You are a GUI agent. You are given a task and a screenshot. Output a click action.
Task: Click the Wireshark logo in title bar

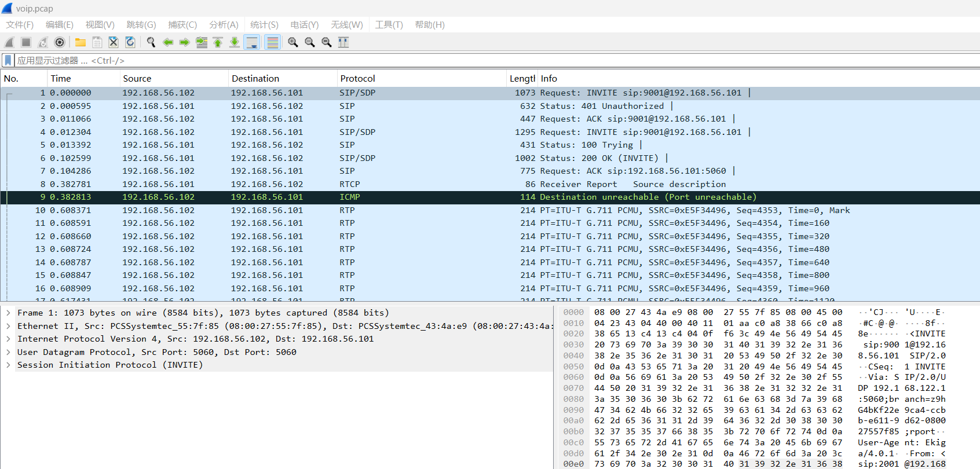[7, 8]
